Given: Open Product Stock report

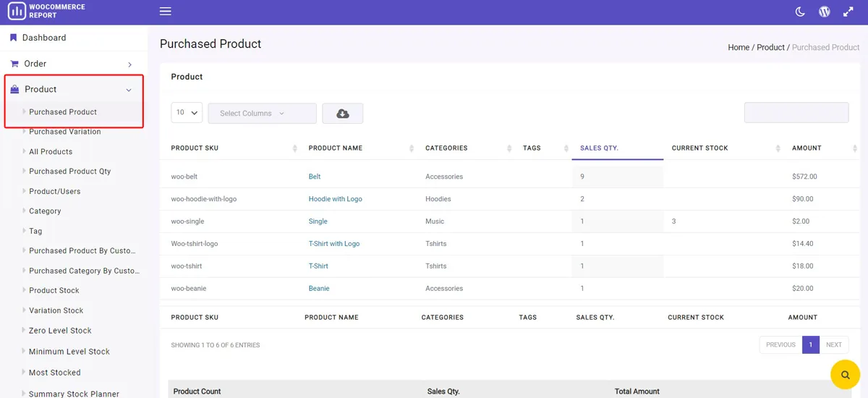Looking at the screenshot, I should (x=54, y=291).
